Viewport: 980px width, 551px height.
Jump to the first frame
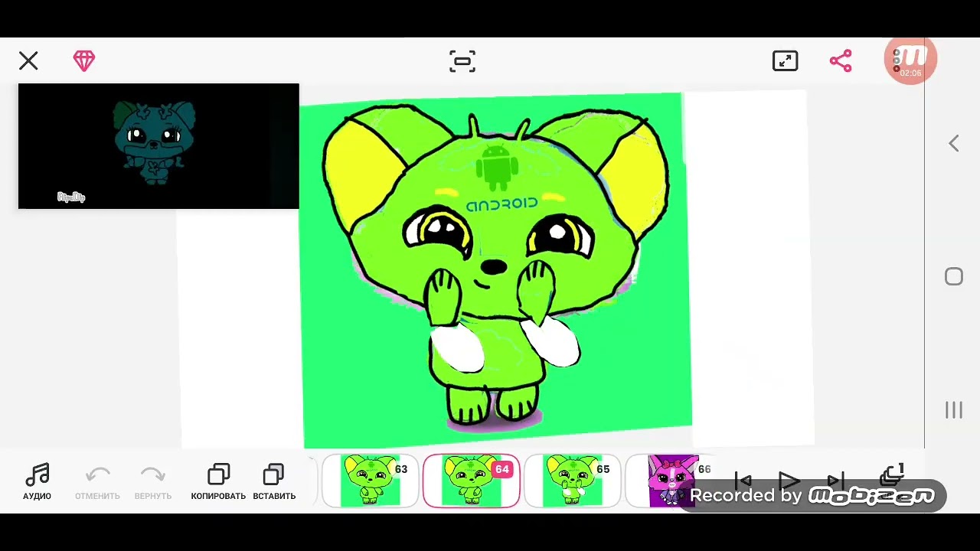click(x=743, y=481)
